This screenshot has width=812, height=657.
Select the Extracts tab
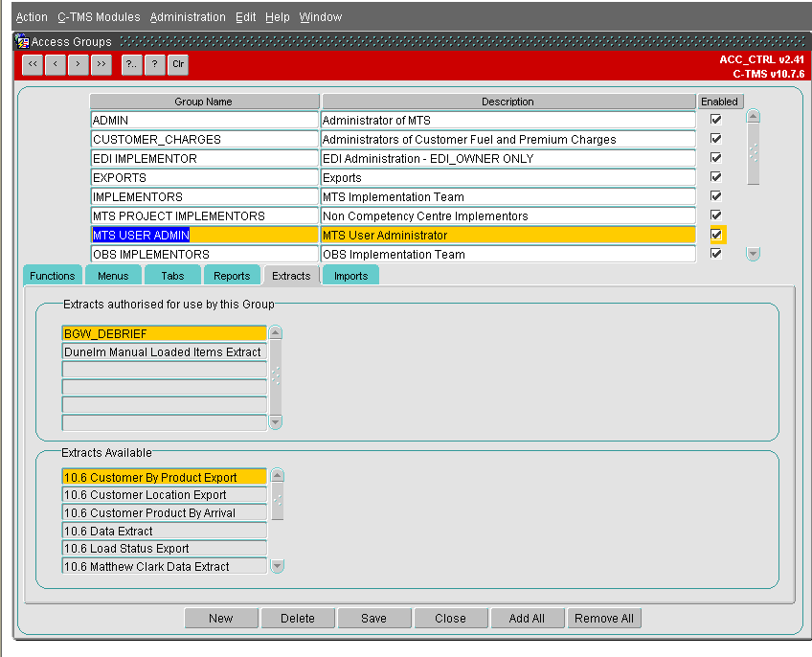coord(291,276)
